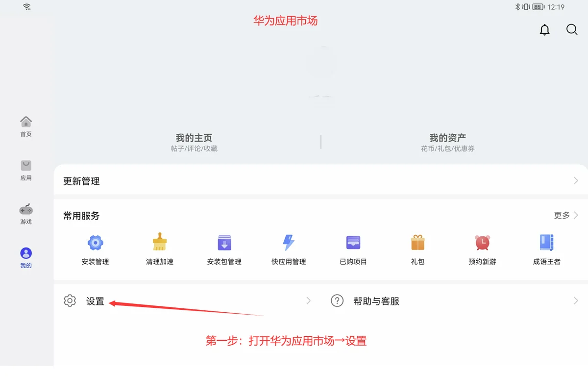The width and height of the screenshot is (588, 377).
Task: Click the 预约新游 label text
Action: [482, 262]
